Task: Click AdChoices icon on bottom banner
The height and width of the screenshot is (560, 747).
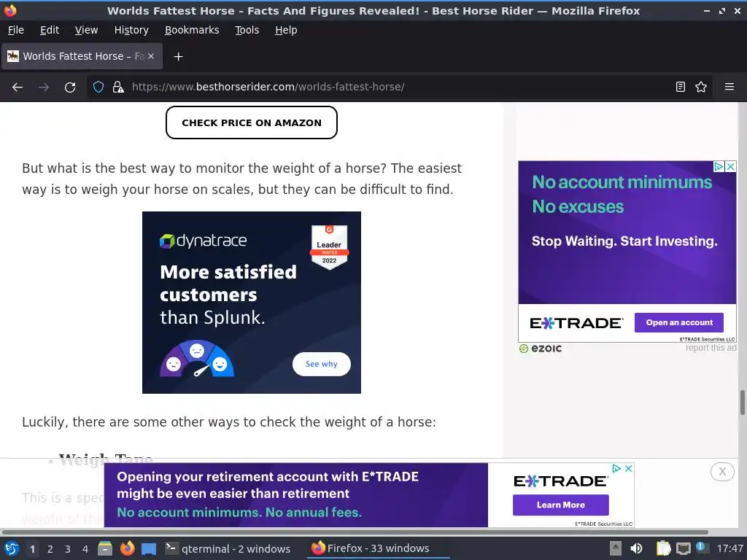Action: [616, 469]
